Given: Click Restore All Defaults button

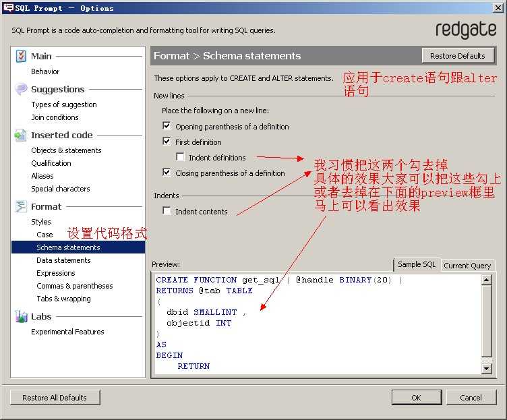Looking at the screenshot, I should (x=55, y=397).
